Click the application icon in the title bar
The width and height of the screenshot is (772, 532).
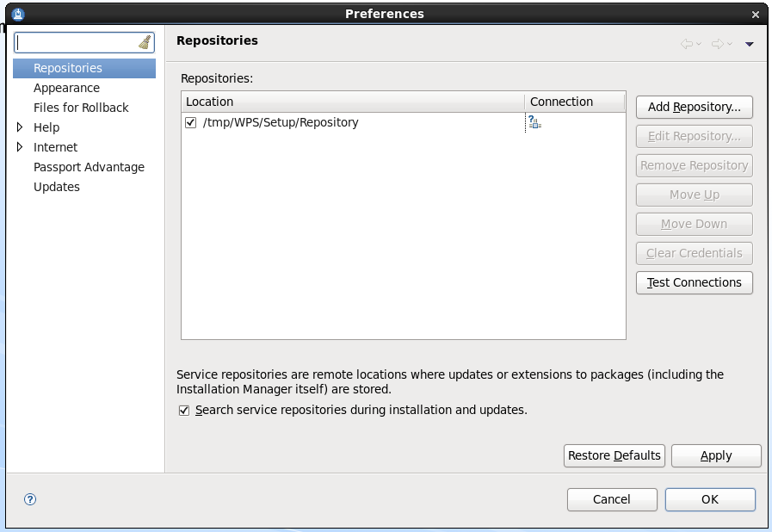19,14
